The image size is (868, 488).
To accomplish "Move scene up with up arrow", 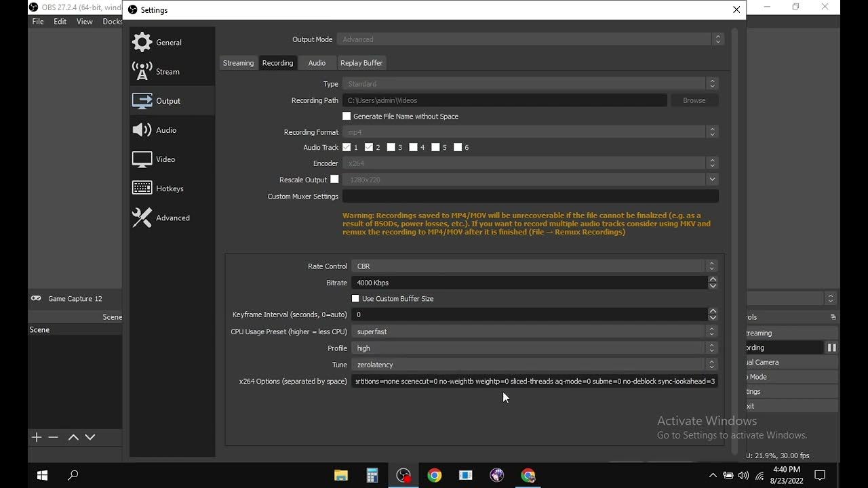I will (73, 437).
